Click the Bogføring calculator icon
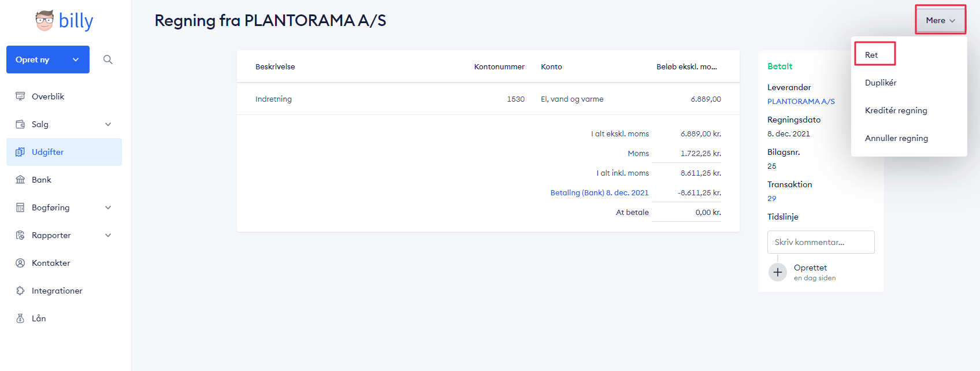This screenshot has width=980, height=371. pos(20,207)
